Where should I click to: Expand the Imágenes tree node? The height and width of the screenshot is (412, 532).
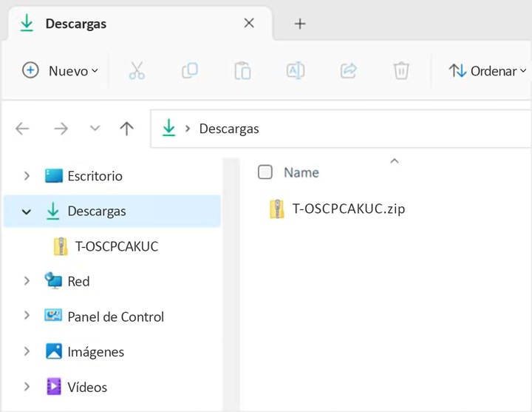(x=27, y=351)
